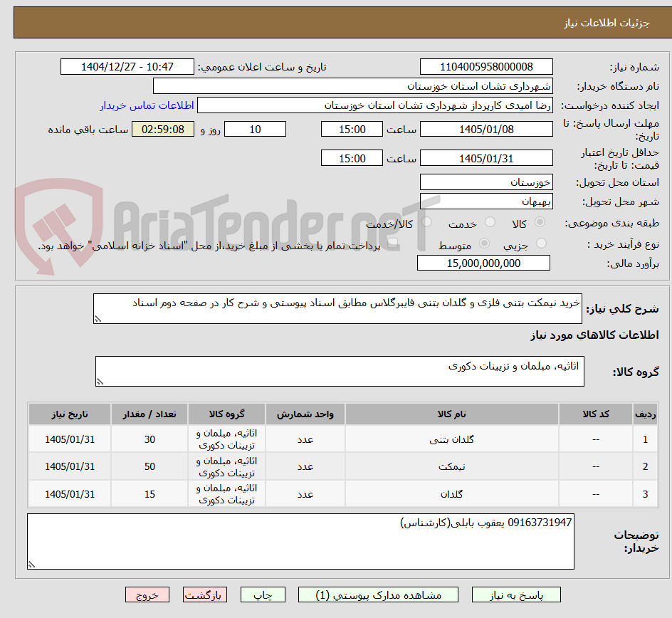Click the financial estimate 15,000,000,000 field
The height and width of the screenshot is (618, 672).
pyautogui.click(x=483, y=263)
